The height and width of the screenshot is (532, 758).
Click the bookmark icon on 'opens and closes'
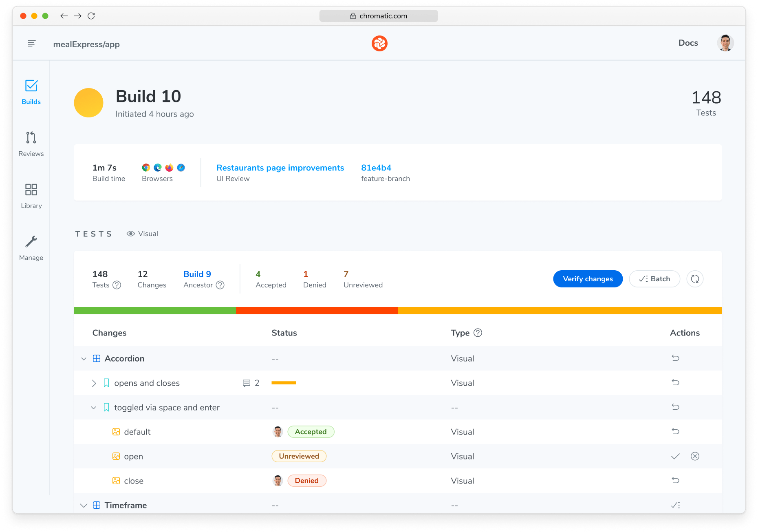(x=106, y=383)
